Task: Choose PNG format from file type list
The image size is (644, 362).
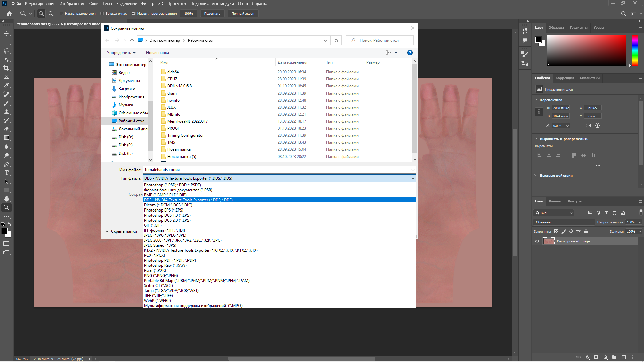Action: click(161, 276)
